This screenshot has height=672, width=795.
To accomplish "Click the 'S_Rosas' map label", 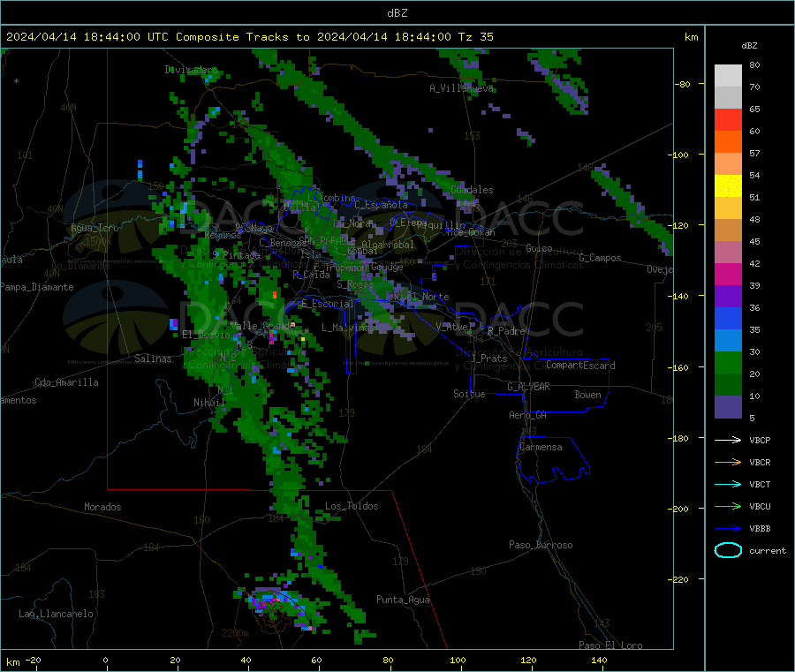I will click(355, 285).
